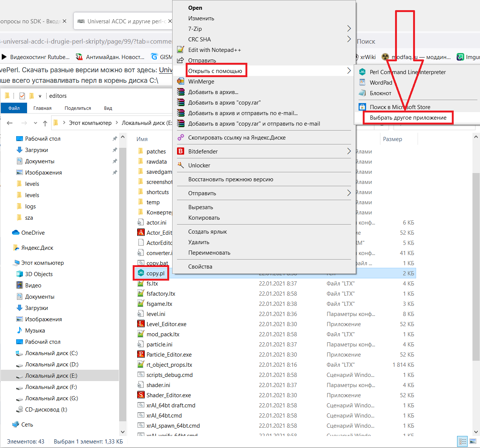The image size is (480, 448).
Task: Click Explorer Back navigation arrow
Action: tap(10, 123)
